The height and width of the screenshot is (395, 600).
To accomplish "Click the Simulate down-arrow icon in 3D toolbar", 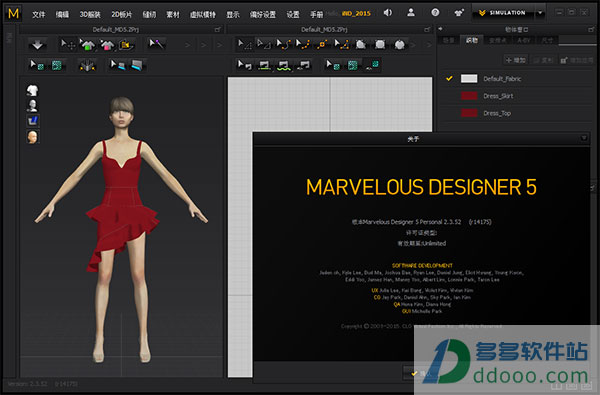I will click(x=38, y=45).
